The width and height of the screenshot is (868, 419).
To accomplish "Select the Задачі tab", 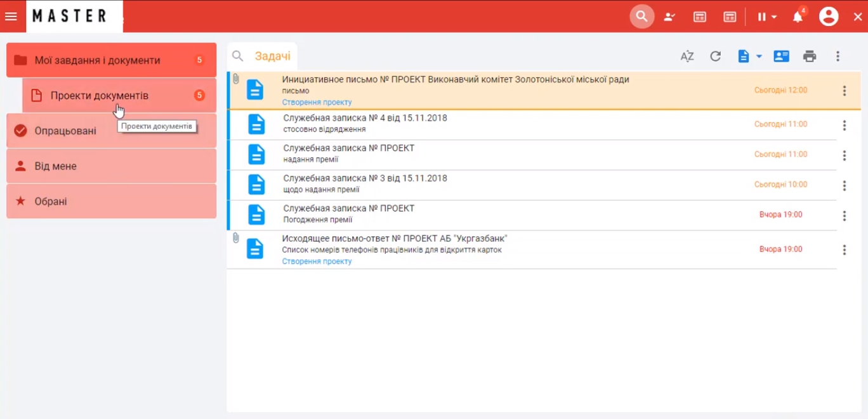I will pos(273,56).
